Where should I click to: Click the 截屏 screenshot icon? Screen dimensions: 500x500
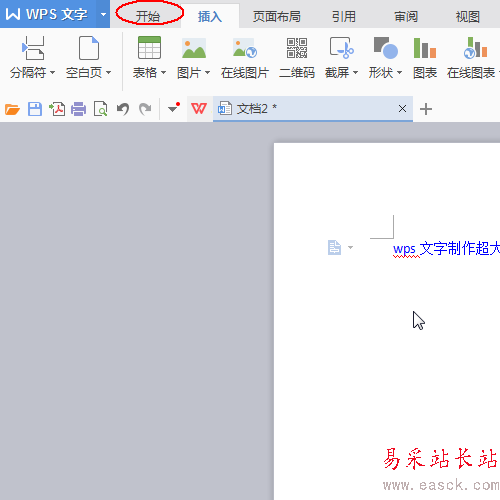point(342,48)
